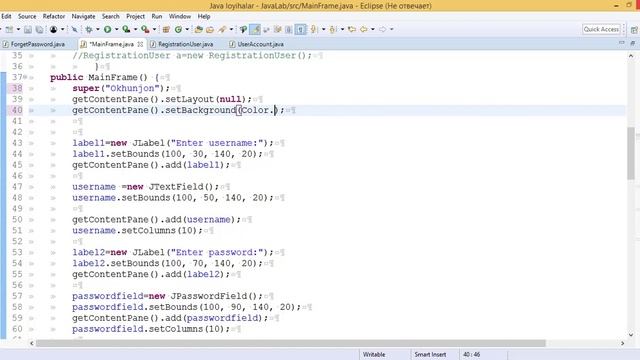The height and width of the screenshot is (360, 640).
Task: Expand the Debug configurations dropdown arrow
Action: pyautogui.click(x=98, y=29)
